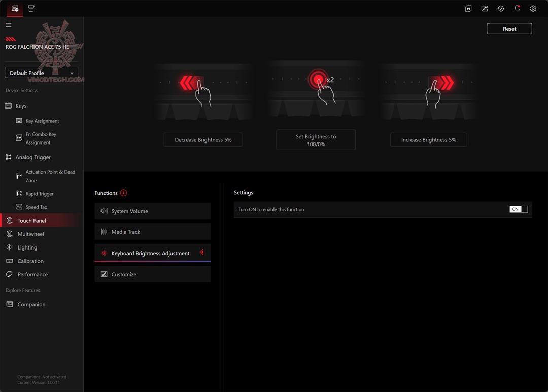Screen dimensions: 548x392
Task: Open the update check icon
Action: pyautogui.click(x=500, y=9)
